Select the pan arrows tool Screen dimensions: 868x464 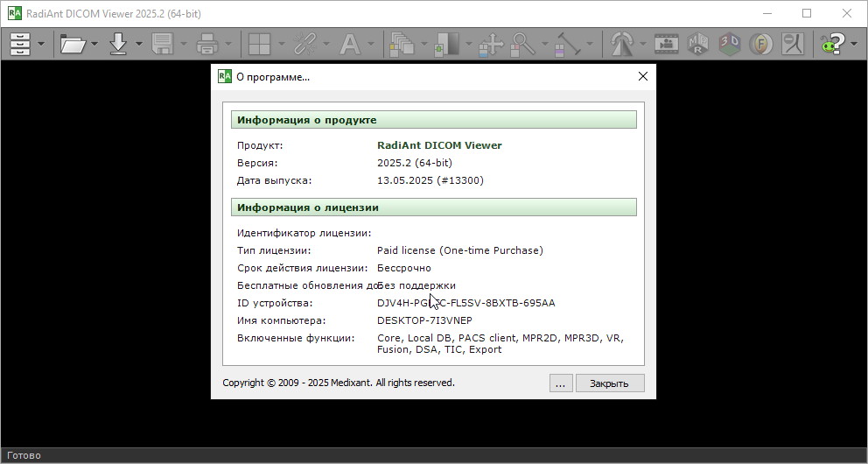[491, 44]
